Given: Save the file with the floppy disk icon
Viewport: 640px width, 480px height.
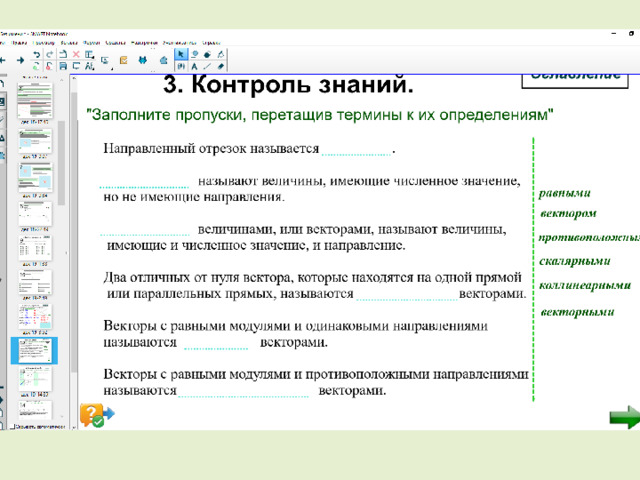Looking at the screenshot, I should 63,66.
